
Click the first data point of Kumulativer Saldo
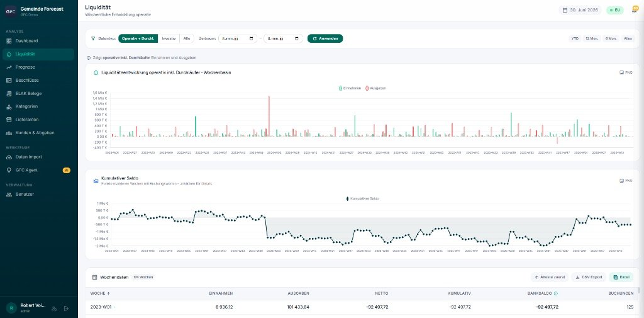tap(112, 219)
